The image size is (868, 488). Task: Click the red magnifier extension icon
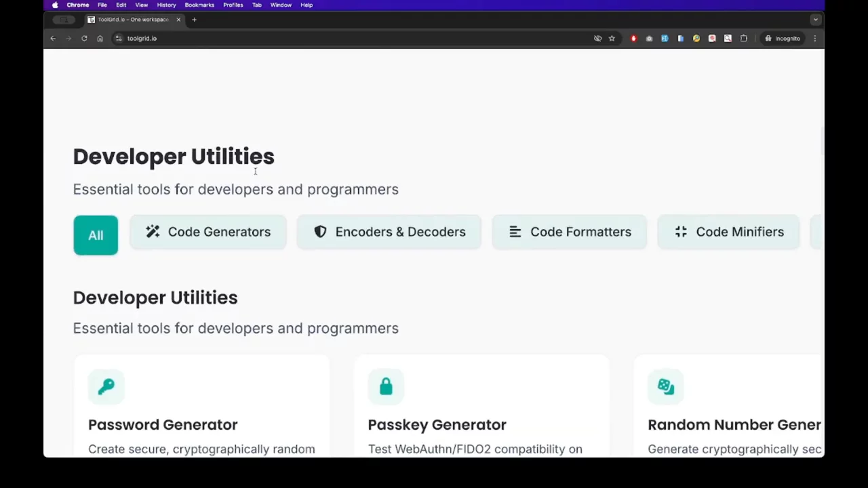[x=712, y=39]
